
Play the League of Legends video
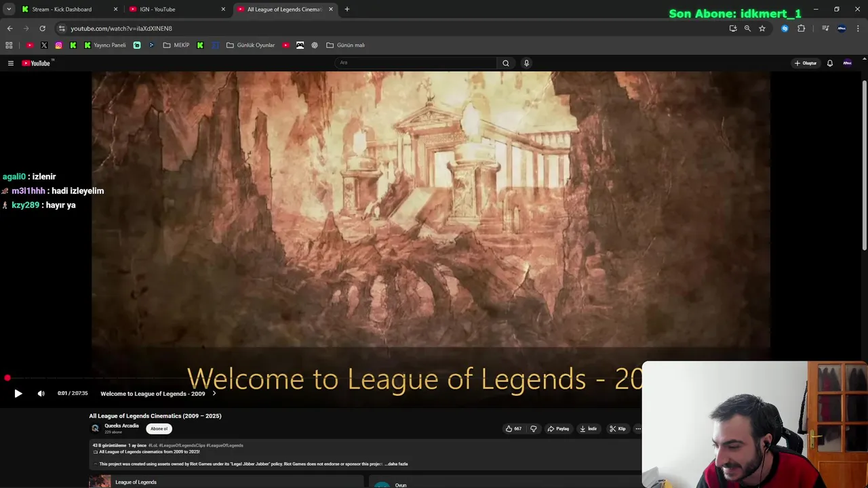tap(18, 393)
